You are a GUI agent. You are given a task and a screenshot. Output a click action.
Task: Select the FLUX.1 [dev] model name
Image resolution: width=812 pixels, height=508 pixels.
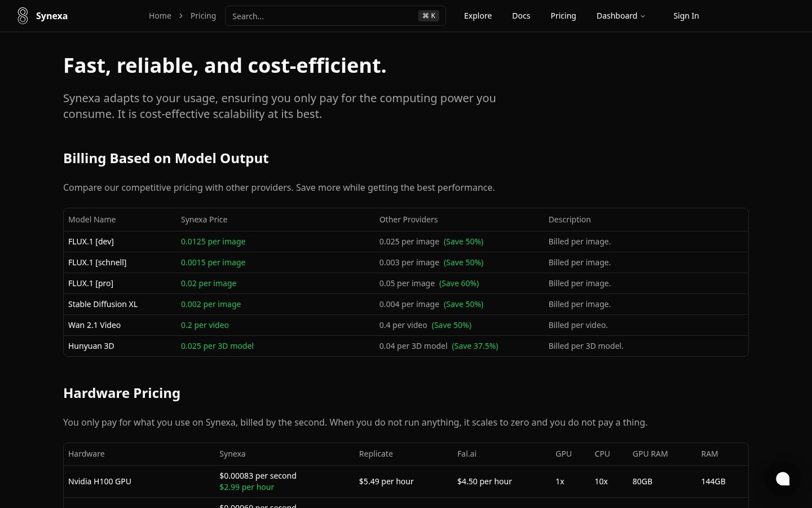pos(91,242)
